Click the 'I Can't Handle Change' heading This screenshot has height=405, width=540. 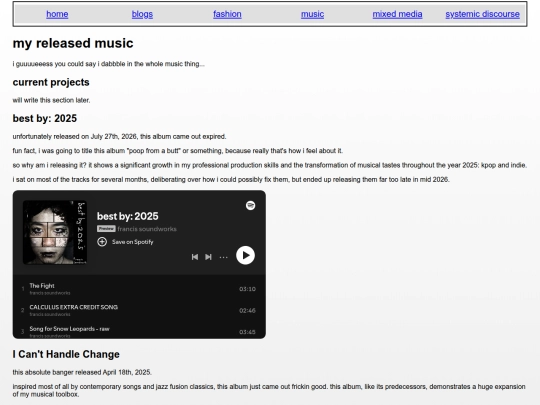pyautogui.click(x=66, y=354)
